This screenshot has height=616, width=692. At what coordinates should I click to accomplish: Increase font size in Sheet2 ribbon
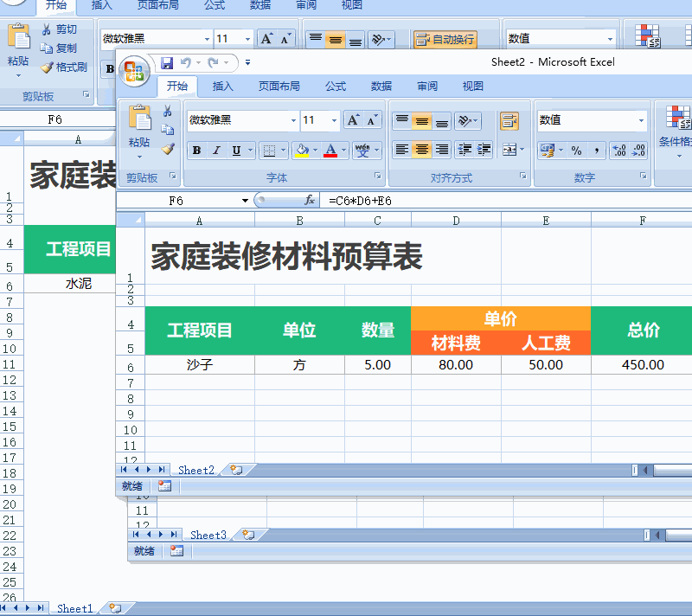point(353,120)
